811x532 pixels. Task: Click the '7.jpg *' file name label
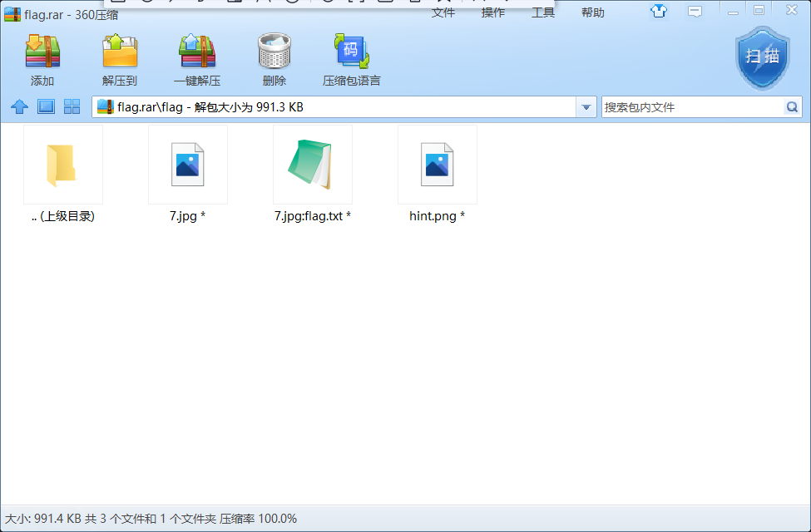[187, 216]
